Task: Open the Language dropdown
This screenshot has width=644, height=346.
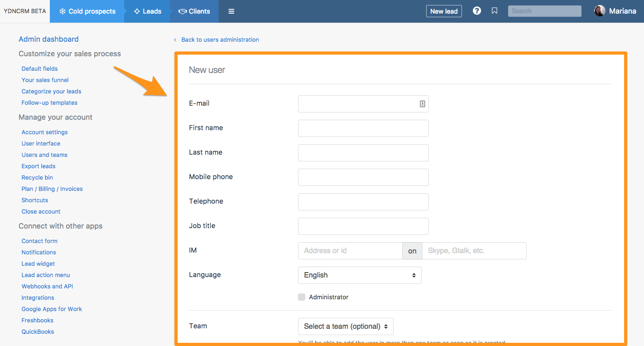Action: [x=360, y=275]
